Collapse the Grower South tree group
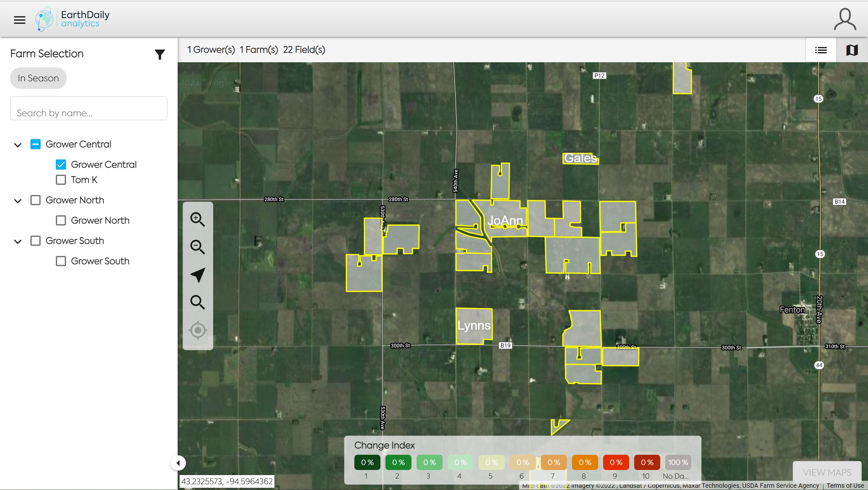The image size is (868, 490). [x=18, y=241]
